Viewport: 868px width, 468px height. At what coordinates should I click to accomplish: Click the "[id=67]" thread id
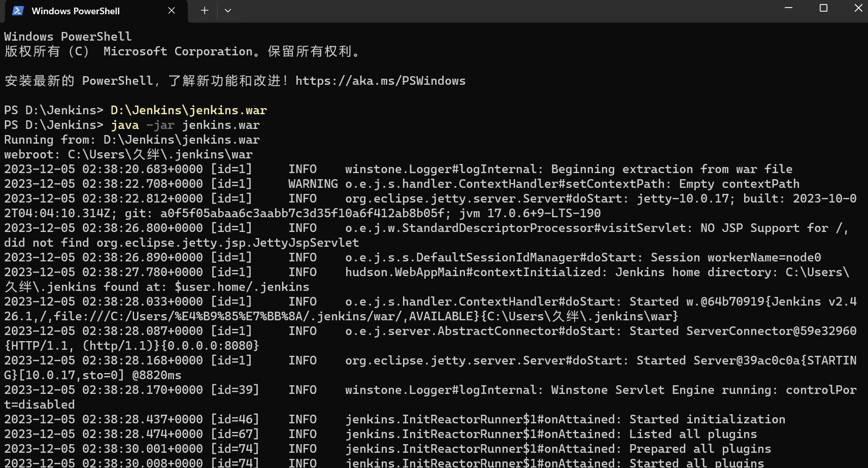(x=235, y=434)
